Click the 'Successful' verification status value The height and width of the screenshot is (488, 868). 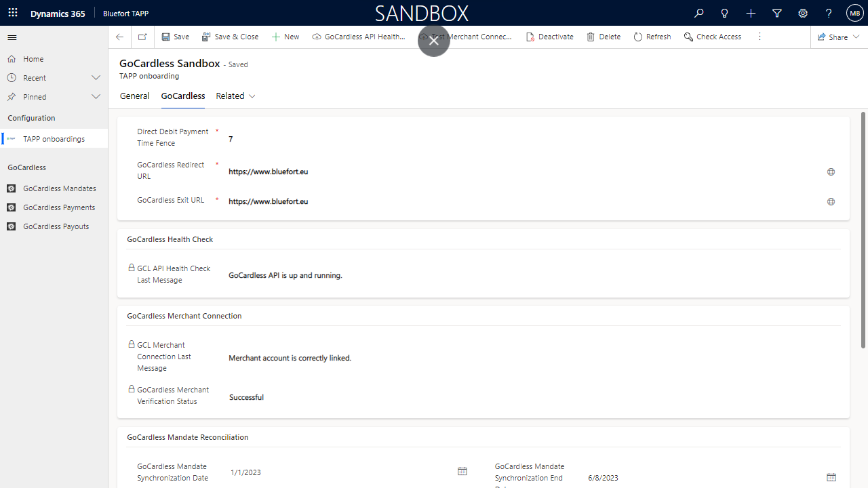246,397
